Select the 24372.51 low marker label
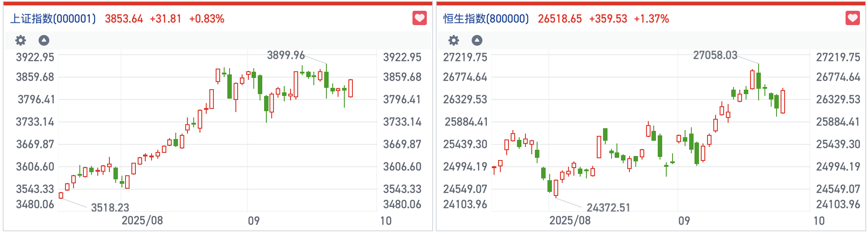The height and width of the screenshot is (234, 868). pyautogui.click(x=608, y=208)
